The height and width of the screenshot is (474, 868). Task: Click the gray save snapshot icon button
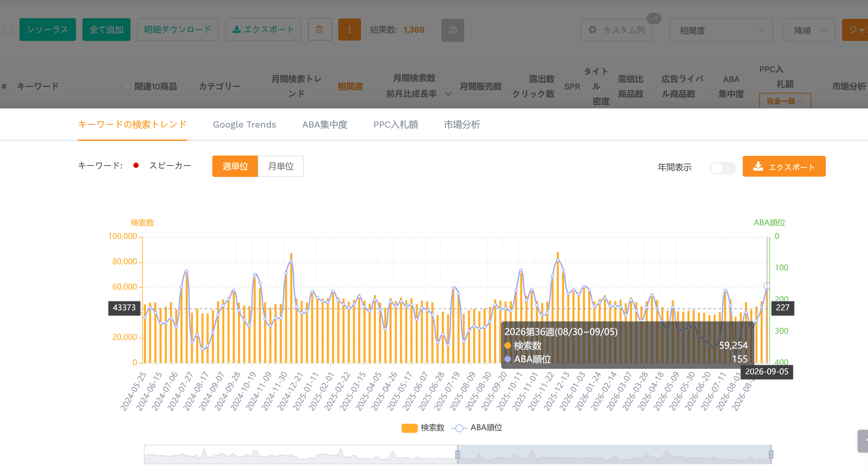tap(453, 30)
